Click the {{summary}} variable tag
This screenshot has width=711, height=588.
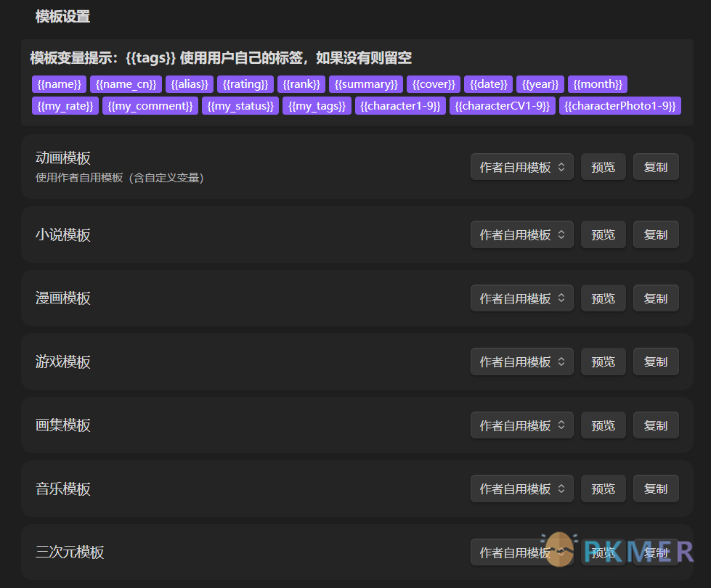[x=366, y=84]
